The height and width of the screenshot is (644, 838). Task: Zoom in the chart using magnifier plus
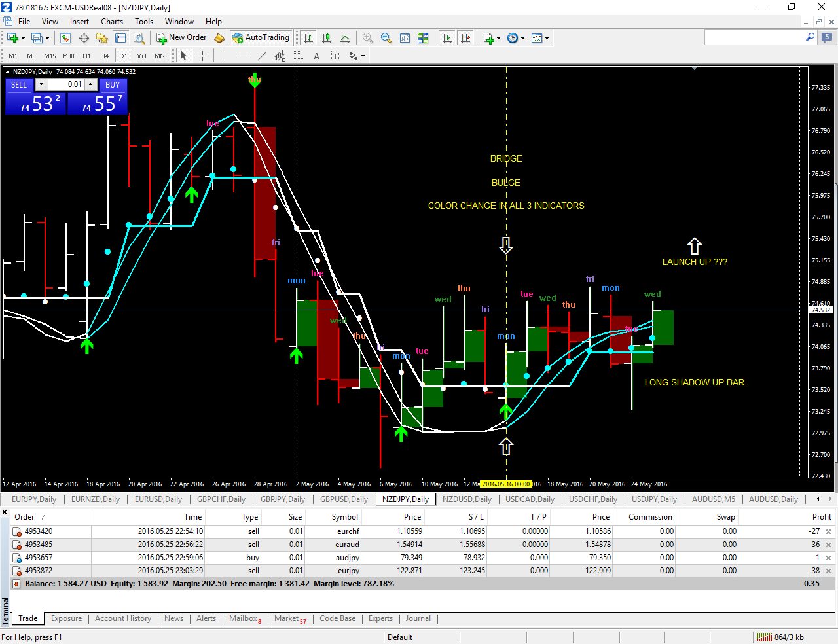(368, 38)
